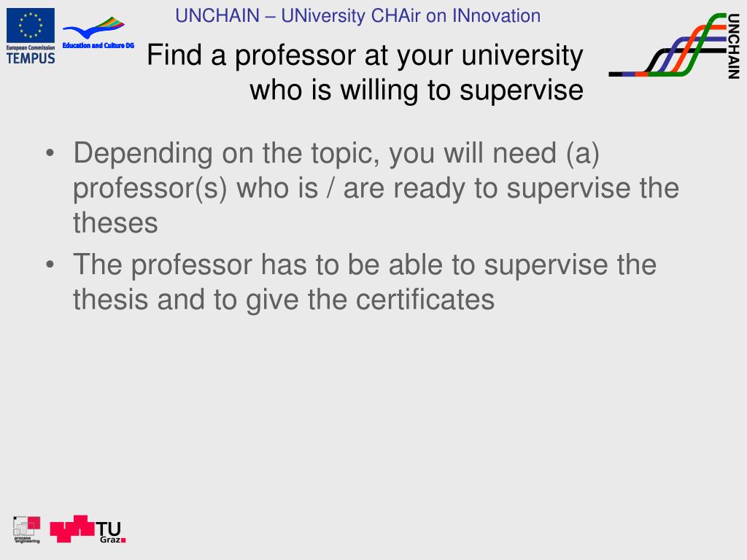Click the process engineering logo
Screen dimensions: 747x560
[x=27, y=529]
